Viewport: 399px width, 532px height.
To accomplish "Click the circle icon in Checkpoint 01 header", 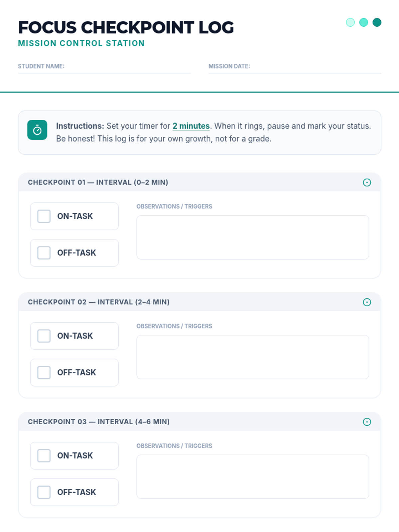I will pyautogui.click(x=367, y=183).
